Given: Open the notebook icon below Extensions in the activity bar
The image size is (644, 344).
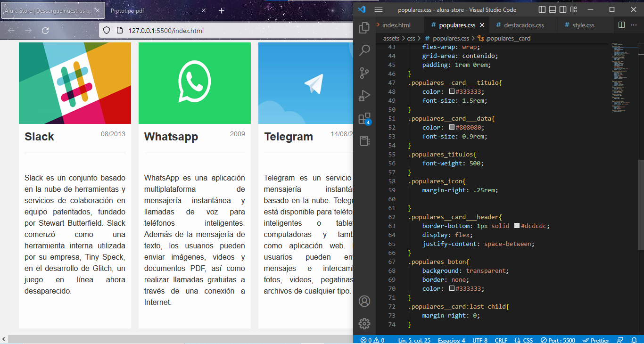Looking at the screenshot, I should point(364,141).
